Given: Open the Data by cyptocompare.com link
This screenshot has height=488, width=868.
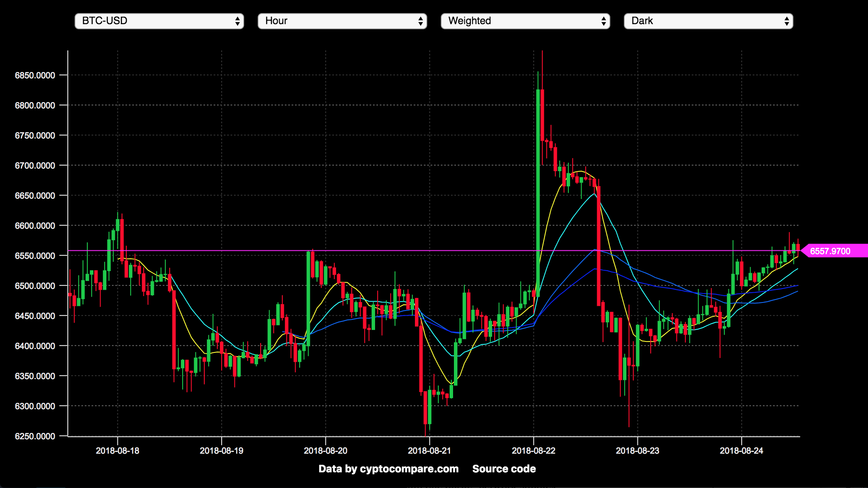Looking at the screenshot, I should click(388, 469).
